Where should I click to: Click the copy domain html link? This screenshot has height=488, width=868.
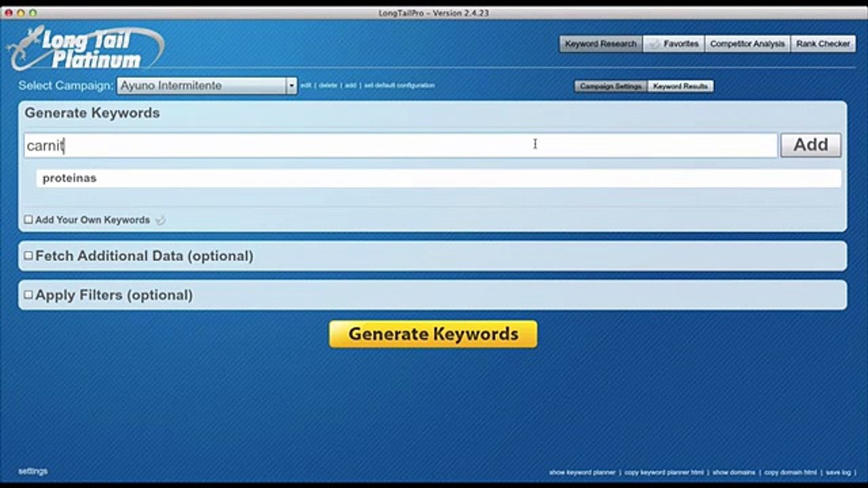[x=791, y=472]
